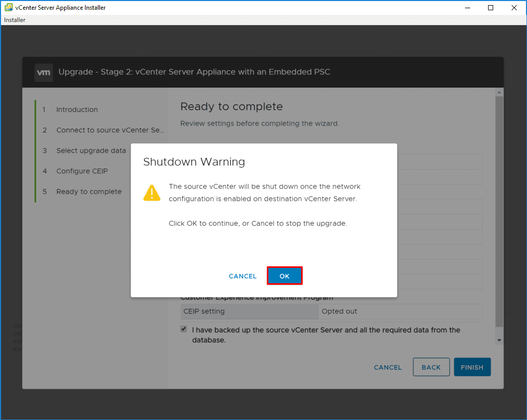The image size is (527, 420).
Task: Select step 1 Introduction
Action: [x=77, y=110]
